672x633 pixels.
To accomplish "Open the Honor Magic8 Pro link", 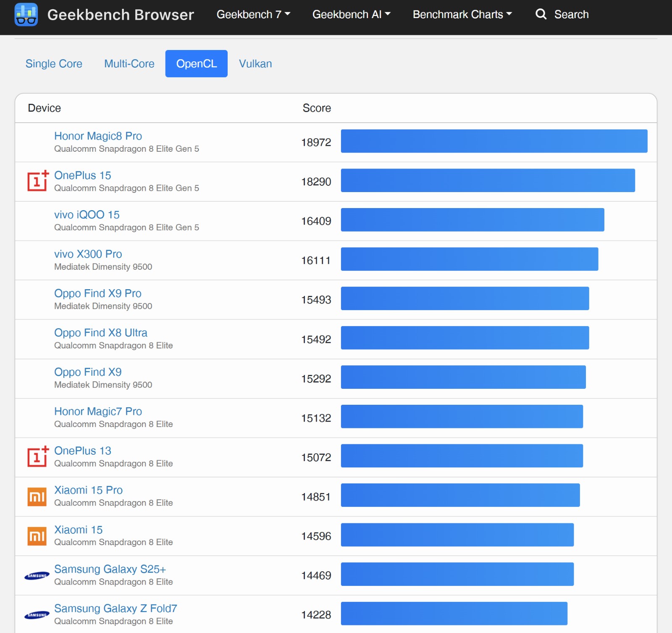I will coord(98,136).
